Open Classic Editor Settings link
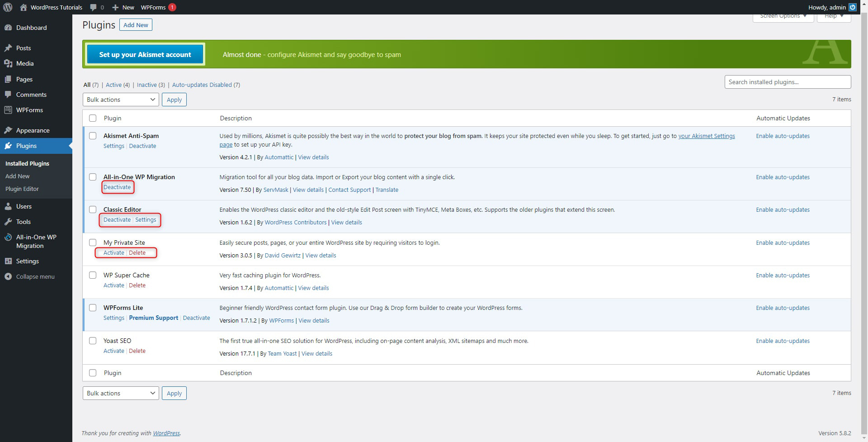 coord(146,219)
